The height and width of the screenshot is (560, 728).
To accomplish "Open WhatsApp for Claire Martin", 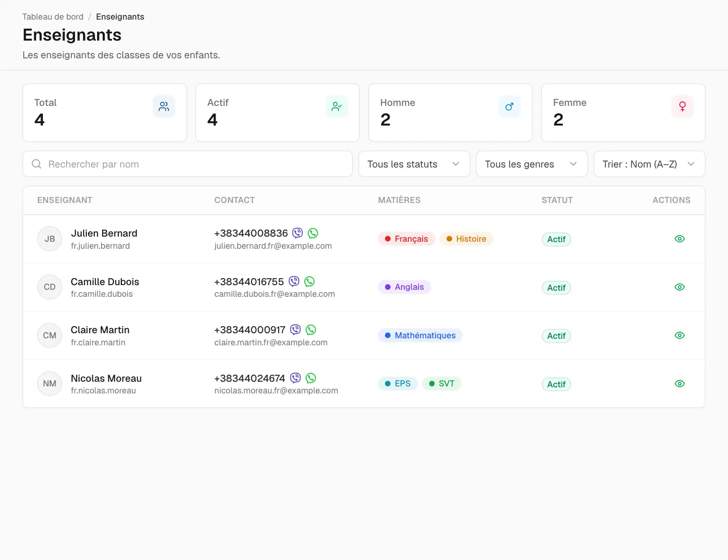I will 311,329.
